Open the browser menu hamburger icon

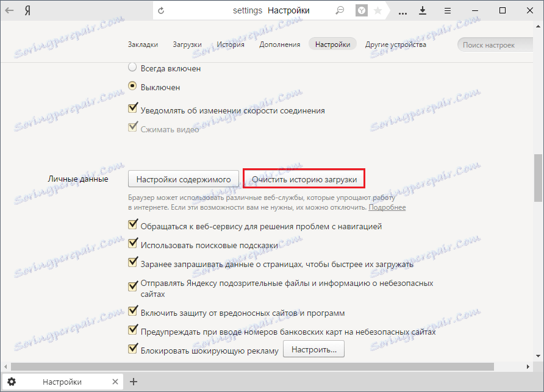tap(447, 10)
